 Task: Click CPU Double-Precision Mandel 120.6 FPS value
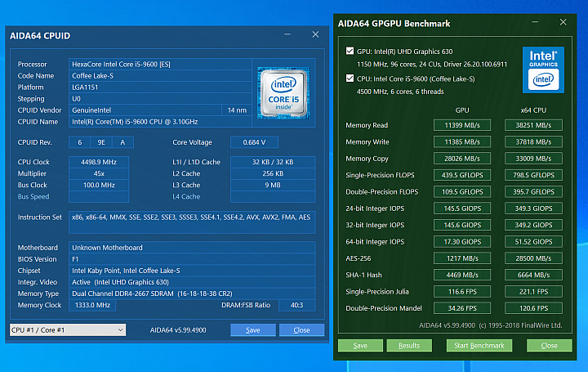(533, 308)
